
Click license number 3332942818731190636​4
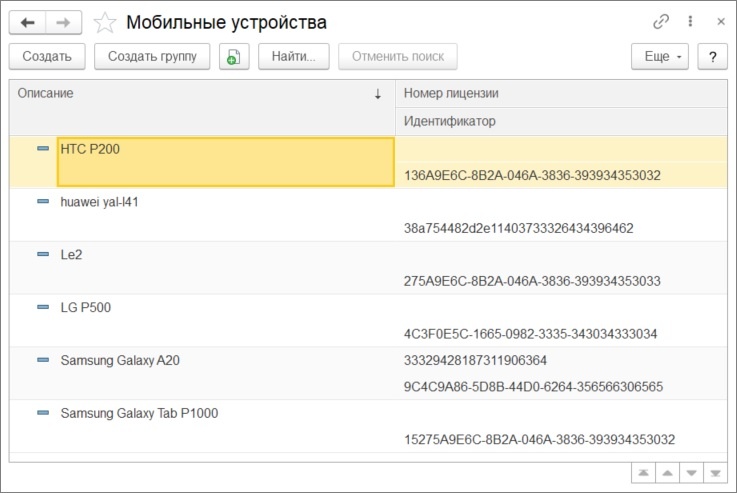[x=475, y=360]
